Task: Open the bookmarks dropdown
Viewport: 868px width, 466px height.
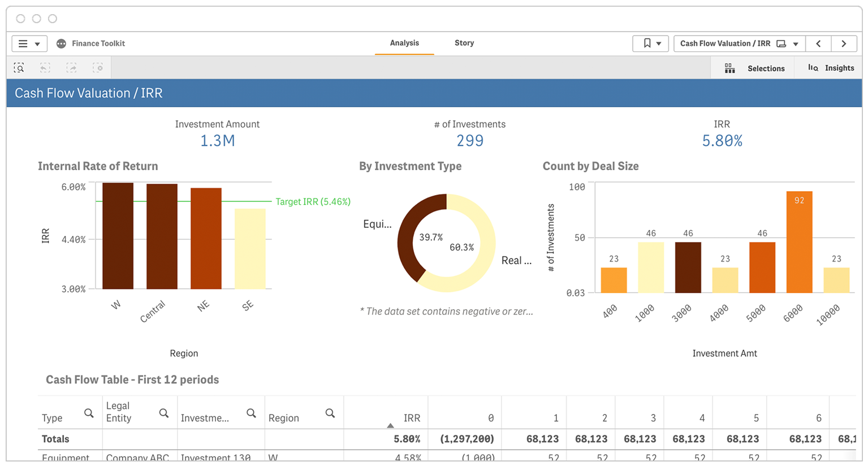Action: coord(651,44)
